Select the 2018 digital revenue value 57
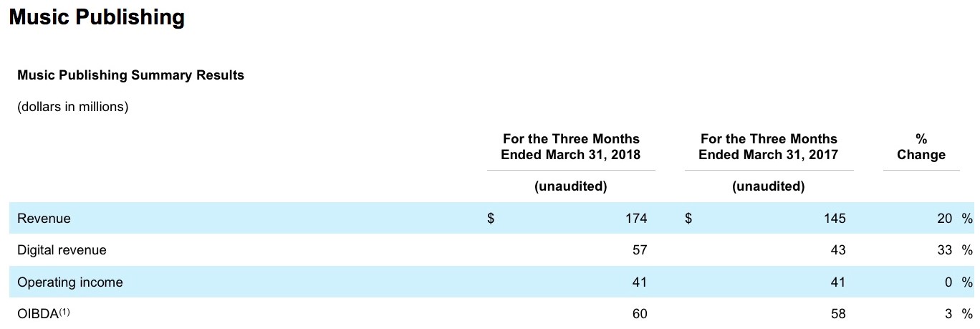Image resolution: width=980 pixels, height=329 pixels. click(639, 250)
